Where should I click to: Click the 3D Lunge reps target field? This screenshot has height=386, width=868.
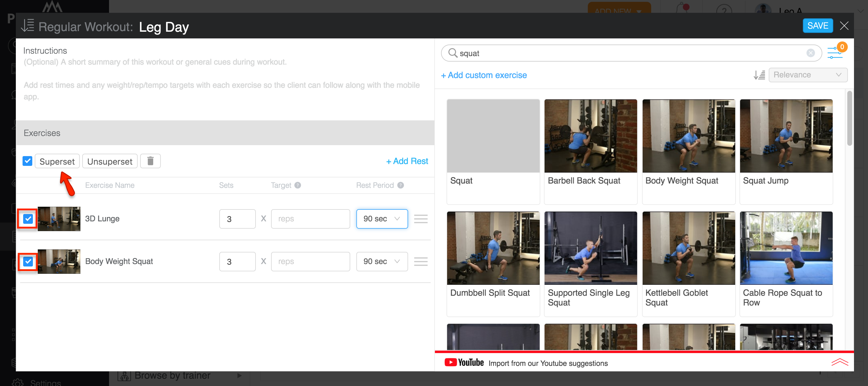point(310,219)
